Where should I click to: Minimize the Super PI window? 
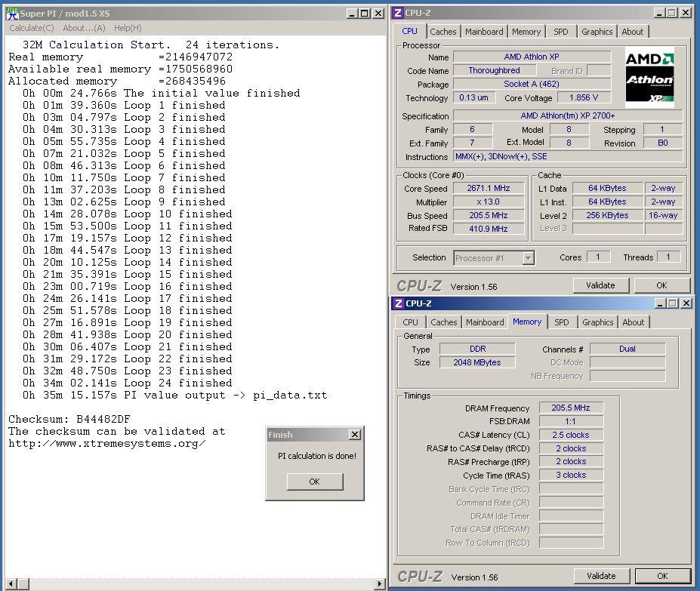[x=352, y=14]
